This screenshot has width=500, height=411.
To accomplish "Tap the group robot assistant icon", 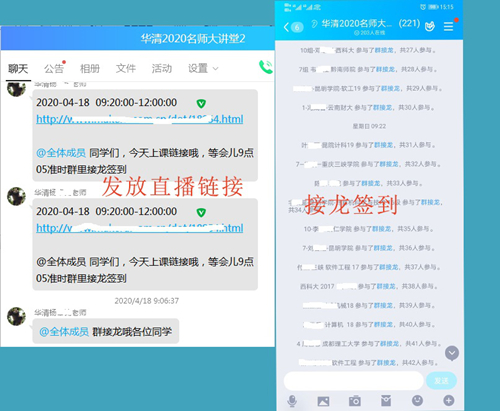I will (x=430, y=26).
